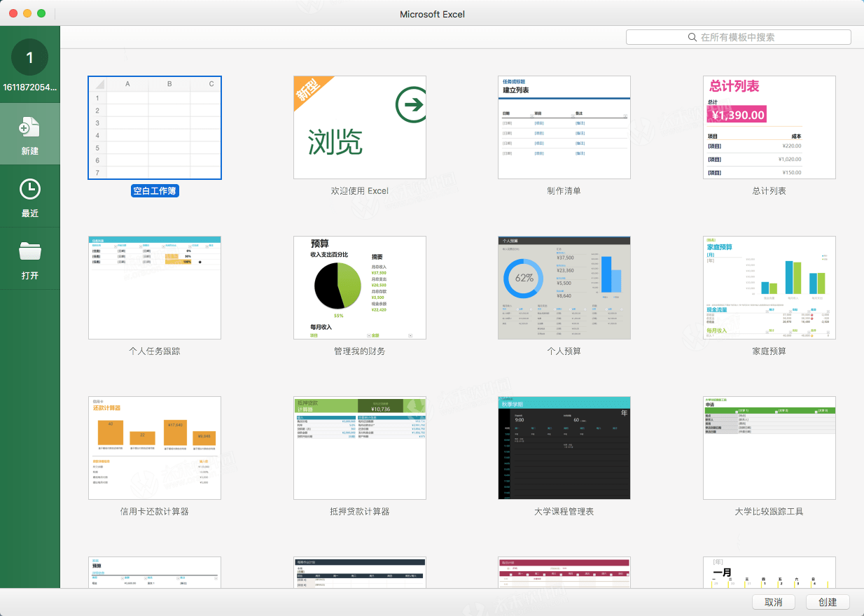Click the 抵押贷款计算器 label
This screenshot has width=864, height=616.
(360, 511)
